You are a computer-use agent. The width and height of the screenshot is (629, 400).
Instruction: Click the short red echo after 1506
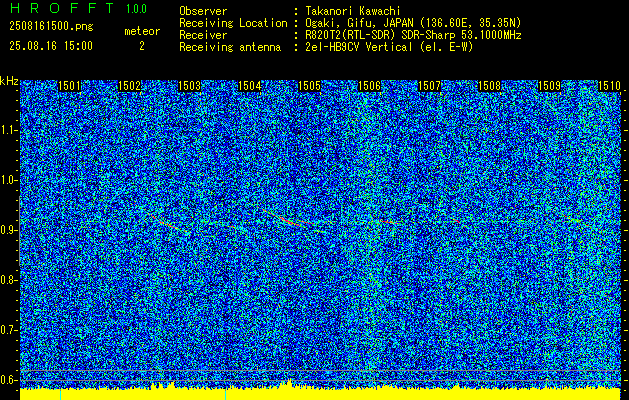tap(389, 221)
